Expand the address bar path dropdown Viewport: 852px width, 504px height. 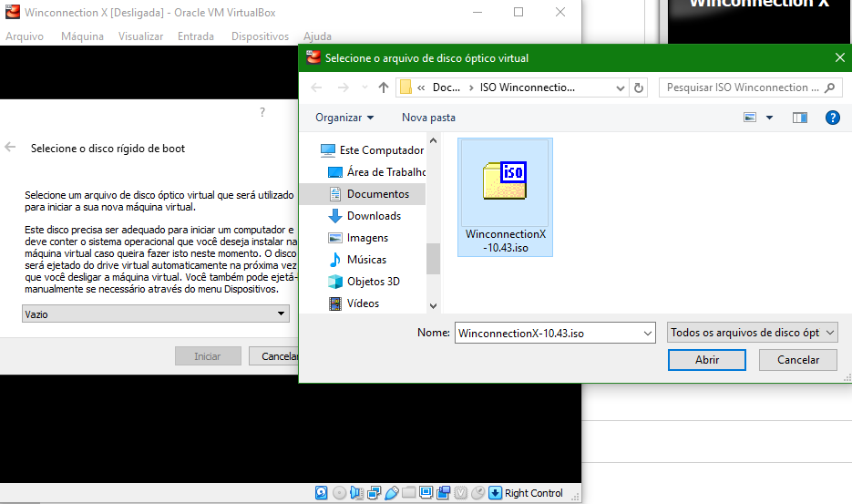620,88
